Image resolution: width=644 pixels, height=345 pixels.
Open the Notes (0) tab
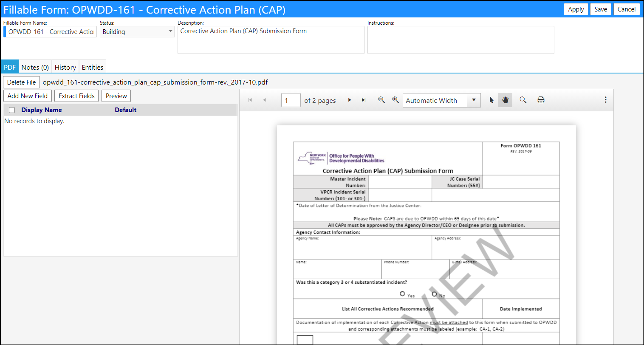(35, 67)
